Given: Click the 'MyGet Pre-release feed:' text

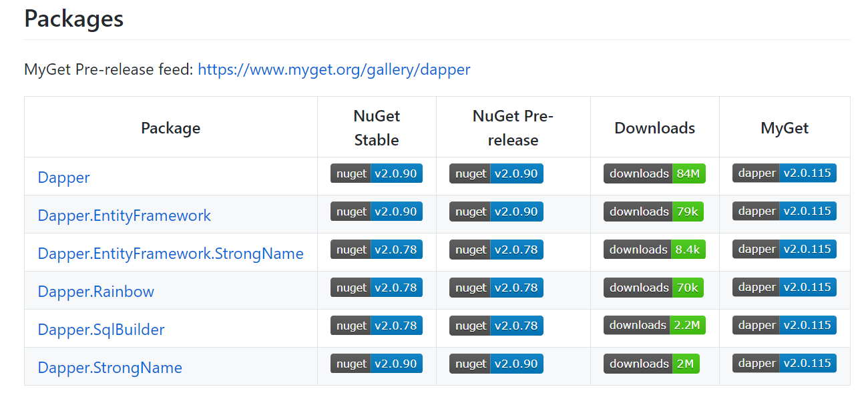Looking at the screenshot, I should [x=108, y=69].
